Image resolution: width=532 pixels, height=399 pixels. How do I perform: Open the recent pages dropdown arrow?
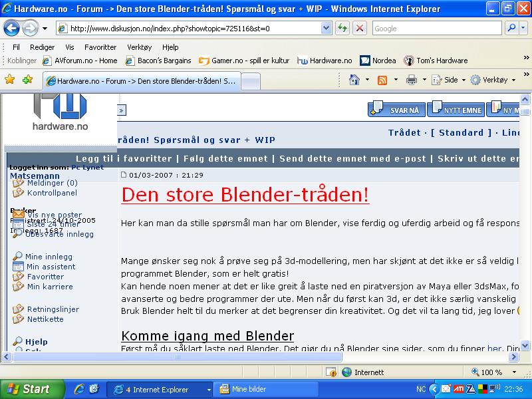click(x=45, y=29)
